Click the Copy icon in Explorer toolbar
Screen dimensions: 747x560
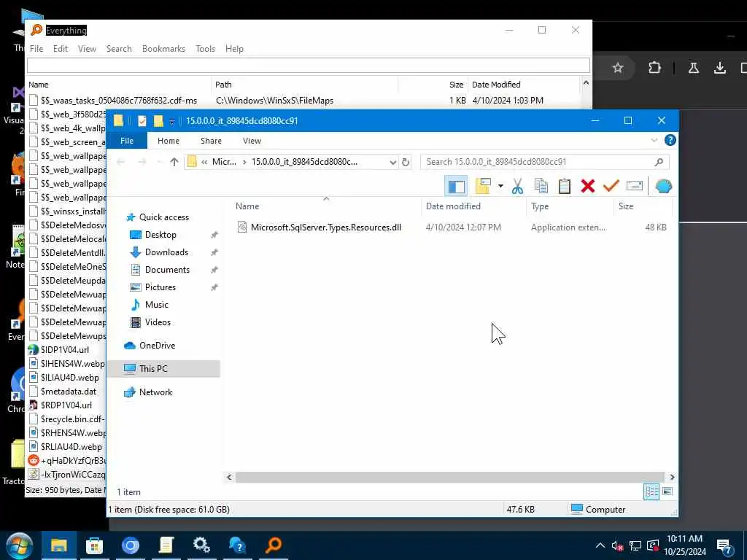(x=541, y=186)
